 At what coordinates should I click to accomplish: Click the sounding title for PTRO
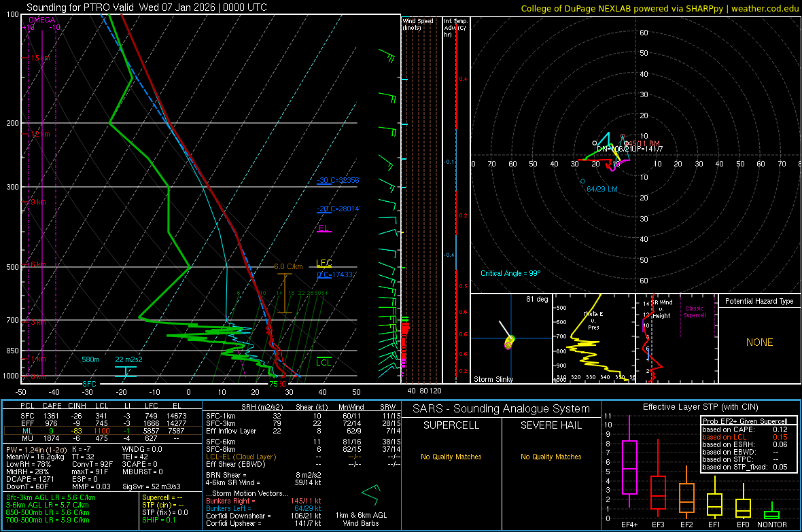(146, 7)
